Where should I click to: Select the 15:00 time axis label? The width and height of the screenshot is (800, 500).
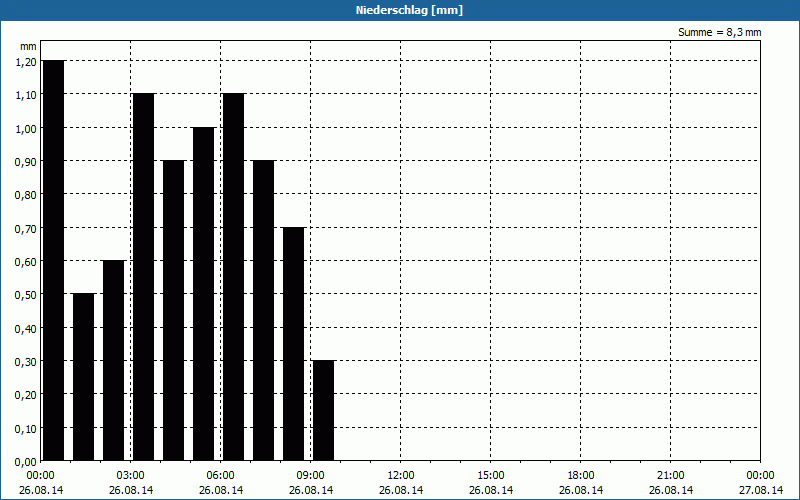(491, 476)
